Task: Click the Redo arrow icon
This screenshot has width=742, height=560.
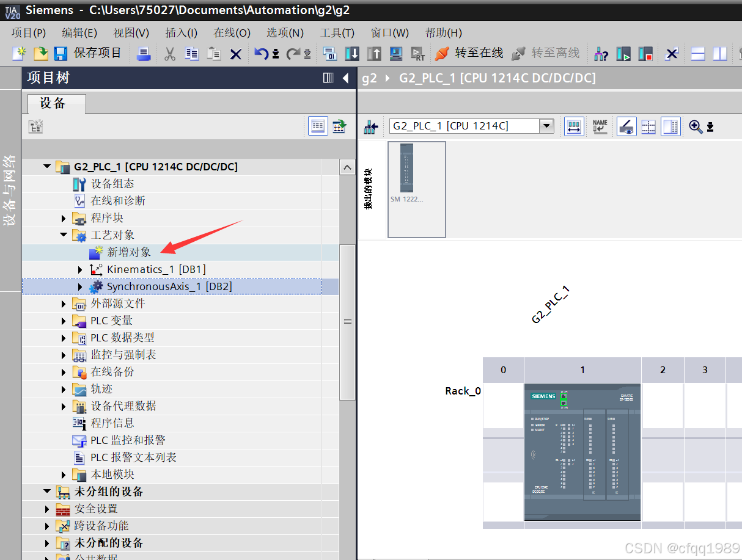Action: coord(293,54)
